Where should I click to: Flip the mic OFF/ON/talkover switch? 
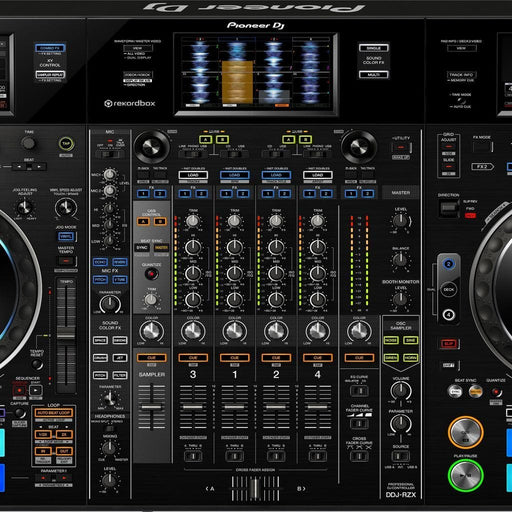pyautogui.click(x=109, y=154)
